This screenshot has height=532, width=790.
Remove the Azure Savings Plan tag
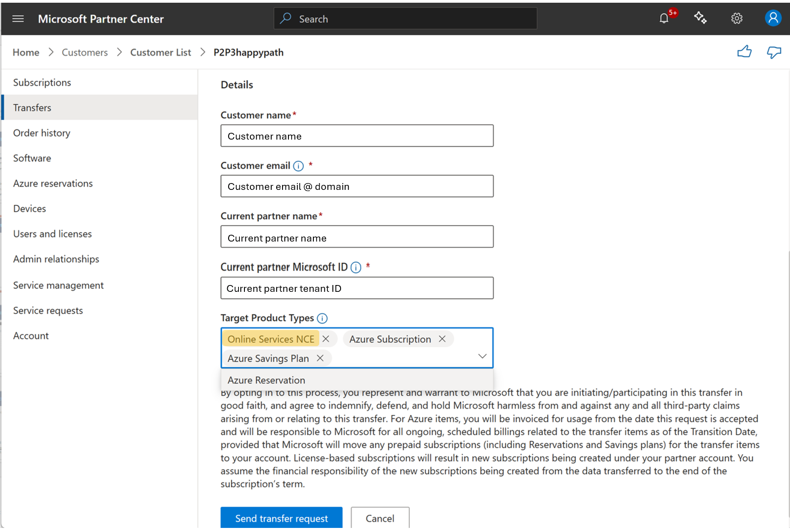pyautogui.click(x=320, y=358)
